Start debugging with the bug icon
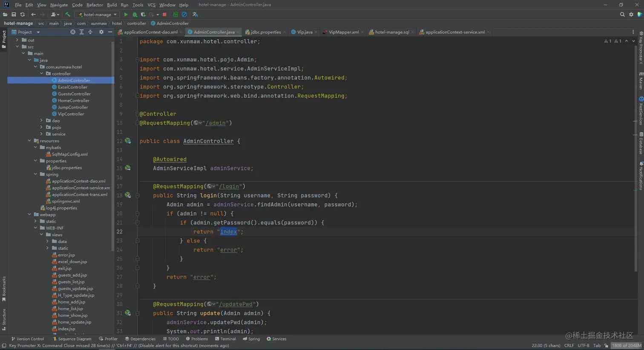The height and width of the screenshot is (350, 644). (x=135, y=14)
